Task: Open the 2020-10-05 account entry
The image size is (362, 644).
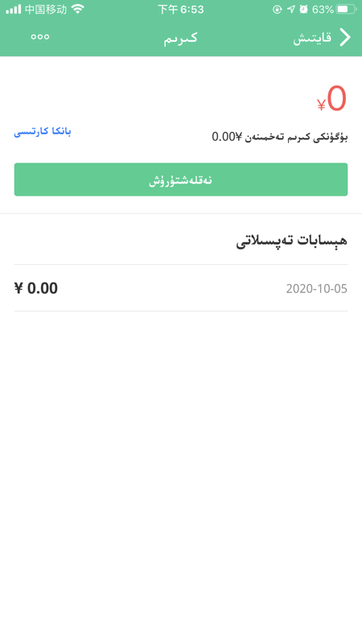Action: click(181, 288)
